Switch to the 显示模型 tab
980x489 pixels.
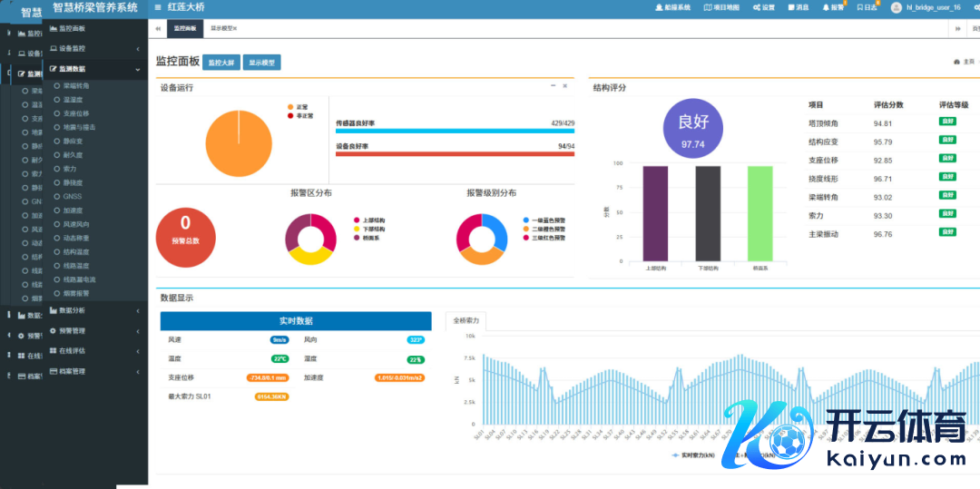(x=223, y=29)
